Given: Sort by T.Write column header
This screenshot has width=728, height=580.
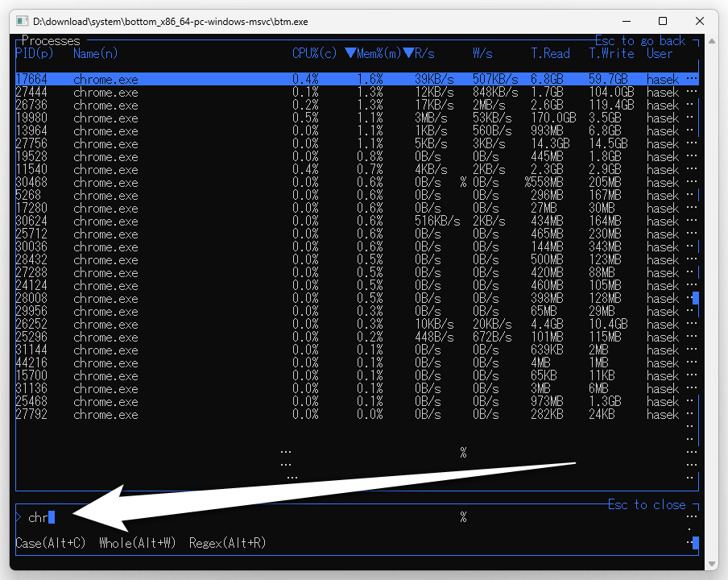Looking at the screenshot, I should tap(611, 53).
